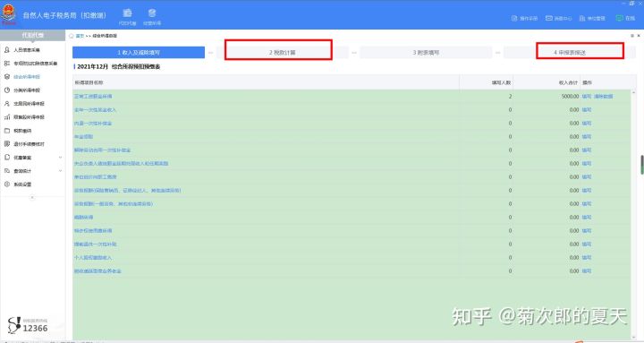Click 填写 for 年金领取 row
The width and height of the screenshot is (644, 343).
click(587, 136)
